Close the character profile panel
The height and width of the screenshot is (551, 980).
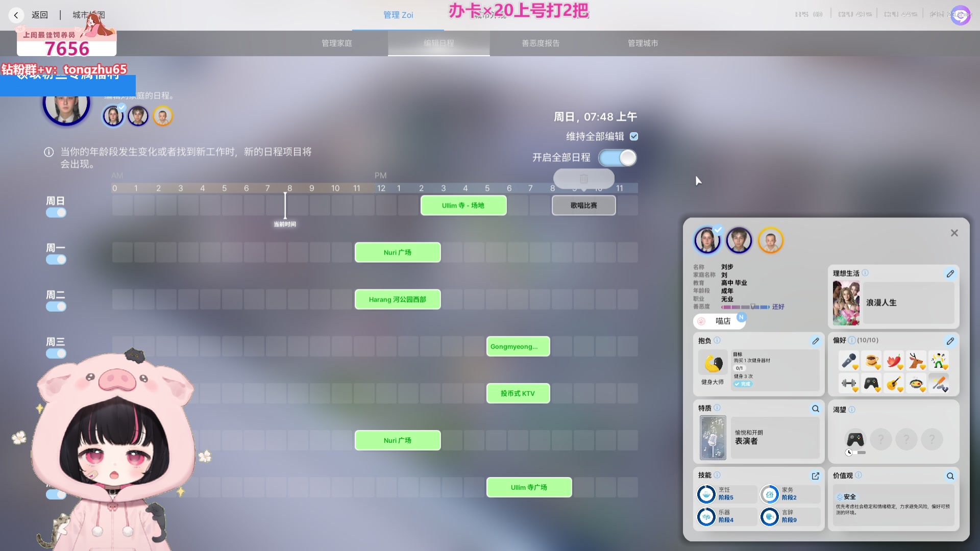(x=954, y=233)
